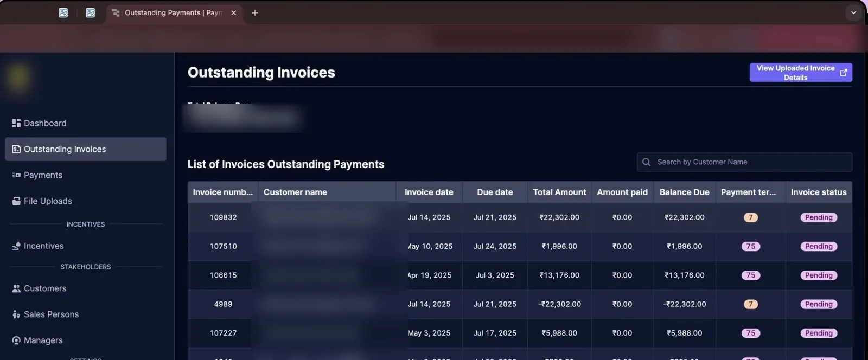
Task: Click due date Jul 17, 2025
Action: [495, 333]
